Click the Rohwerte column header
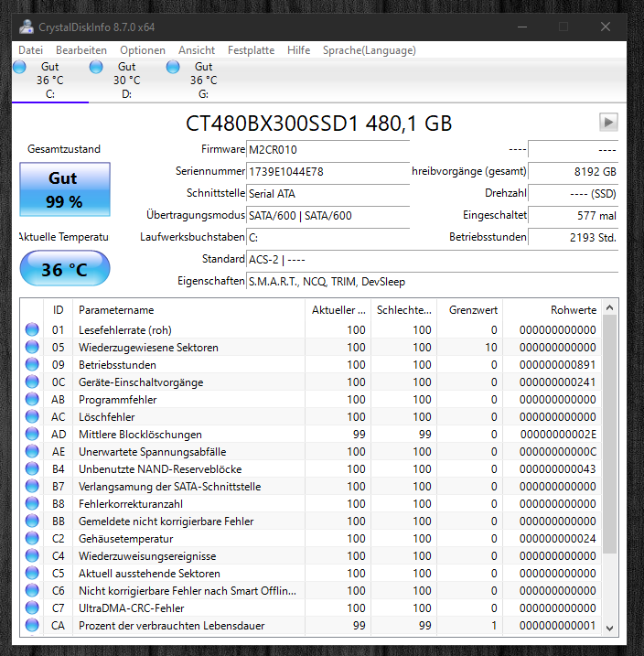The image size is (644, 656). click(552, 310)
